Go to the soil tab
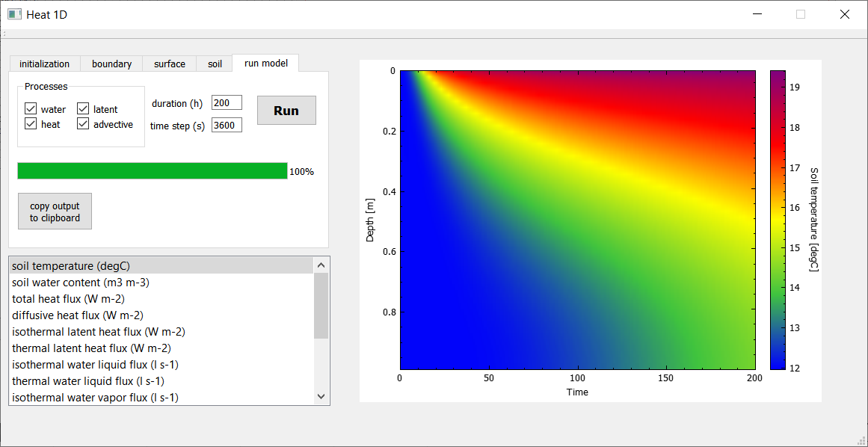868x447 pixels. (x=215, y=64)
